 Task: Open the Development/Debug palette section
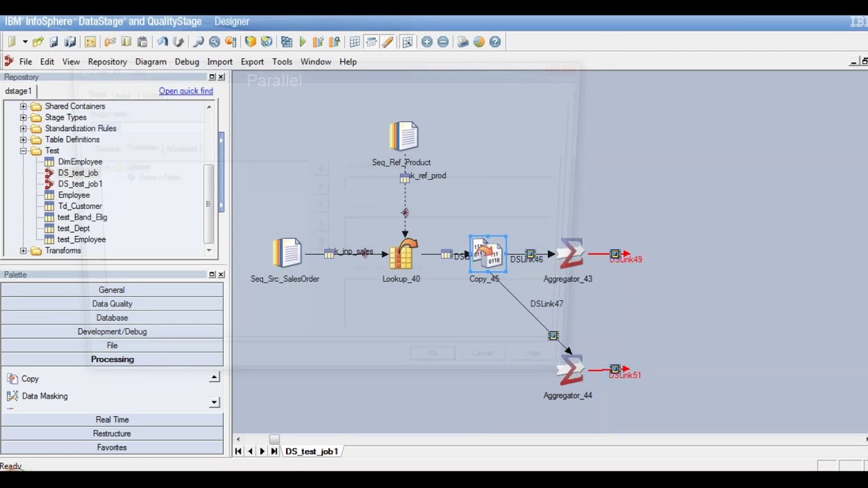click(112, 331)
